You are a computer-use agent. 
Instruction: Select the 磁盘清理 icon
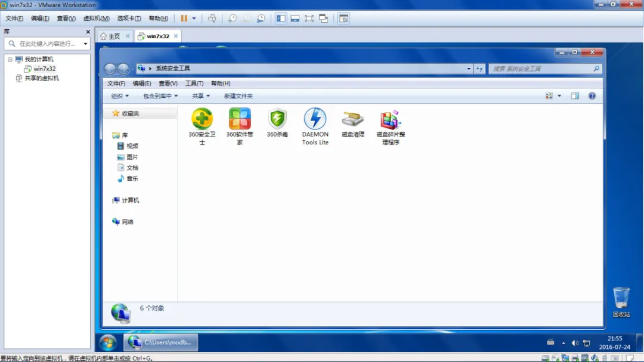tap(353, 119)
